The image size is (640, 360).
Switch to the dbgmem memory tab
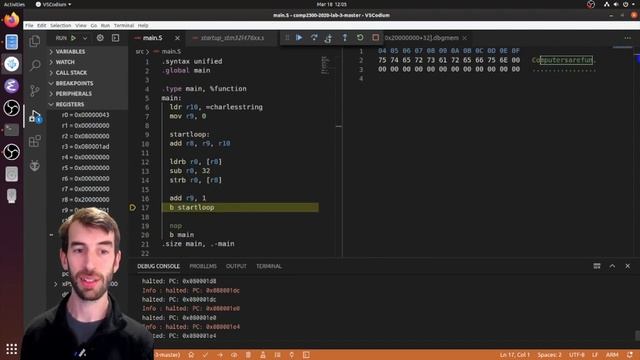tap(422, 38)
